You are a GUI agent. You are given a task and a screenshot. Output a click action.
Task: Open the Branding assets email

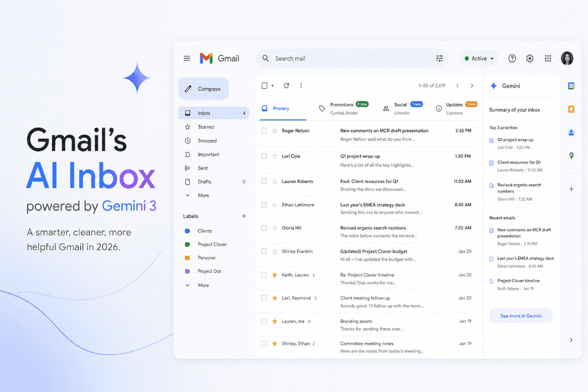tap(367, 325)
